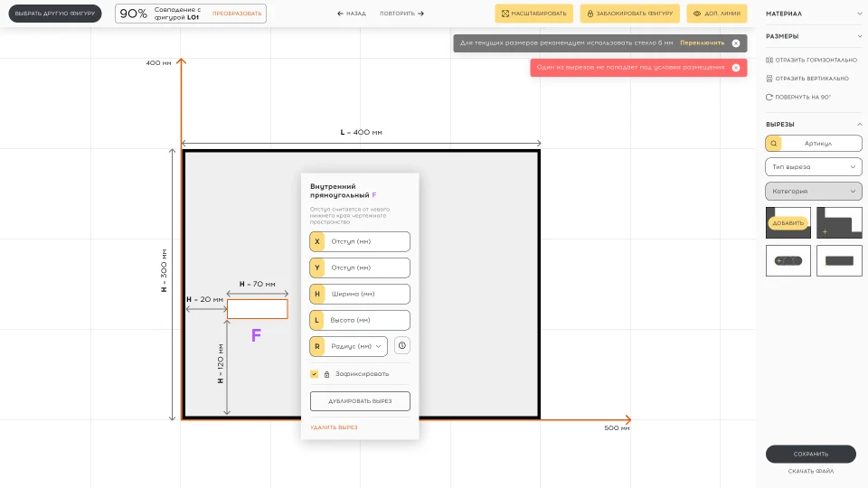Screen dimensions: 868x488
Task: Click 'Преобразовать' link
Action: pyautogui.click(x=237, y=14)
